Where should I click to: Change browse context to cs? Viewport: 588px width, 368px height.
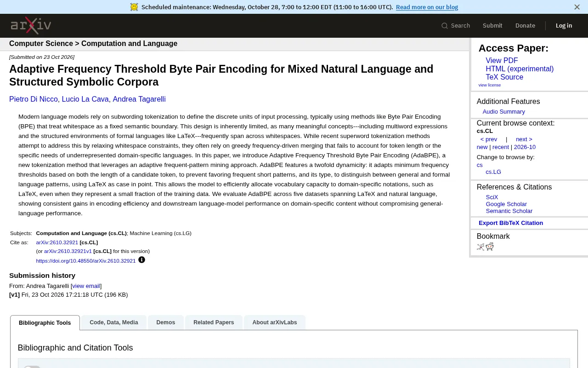click(x=480, y=165)
